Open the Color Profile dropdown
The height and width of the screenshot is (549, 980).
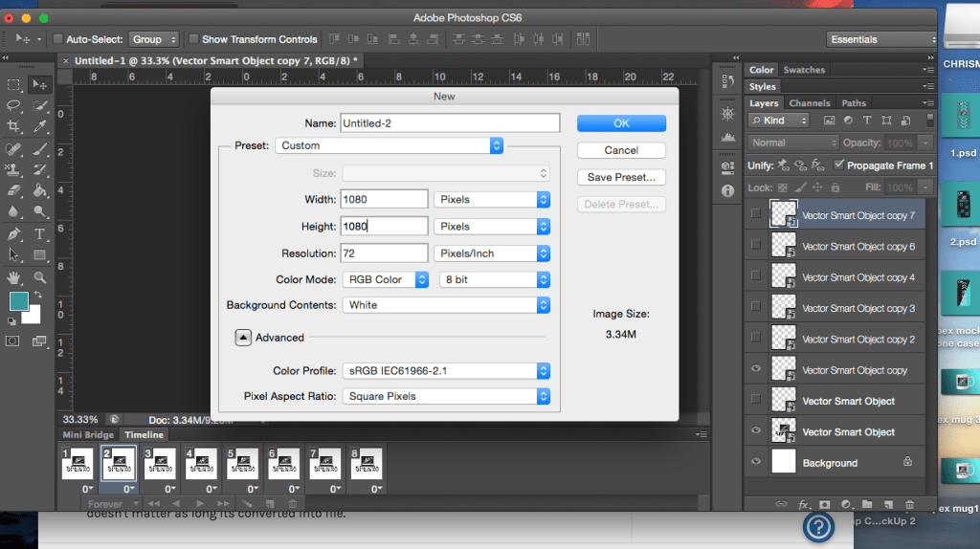click(x=446, y=370)
